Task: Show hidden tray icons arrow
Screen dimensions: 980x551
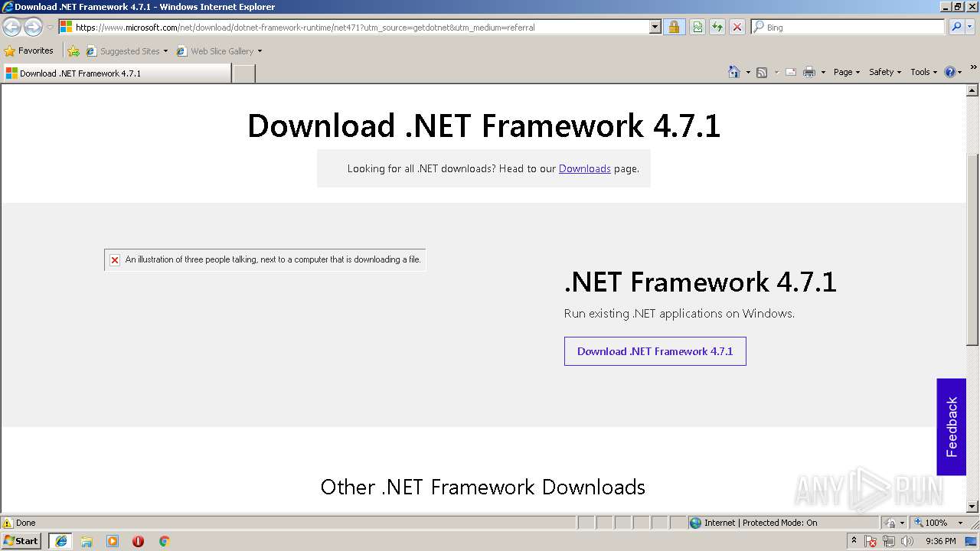Action: (x=854, y=541)
